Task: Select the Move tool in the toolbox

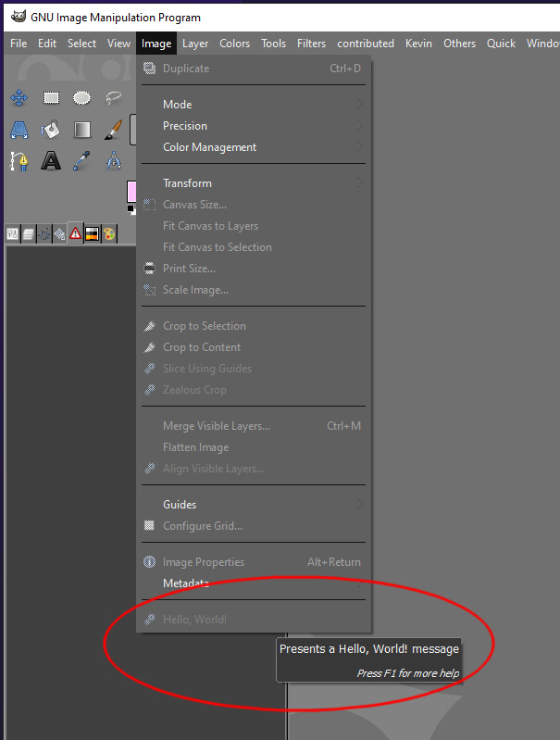Action: pos(19,98)
